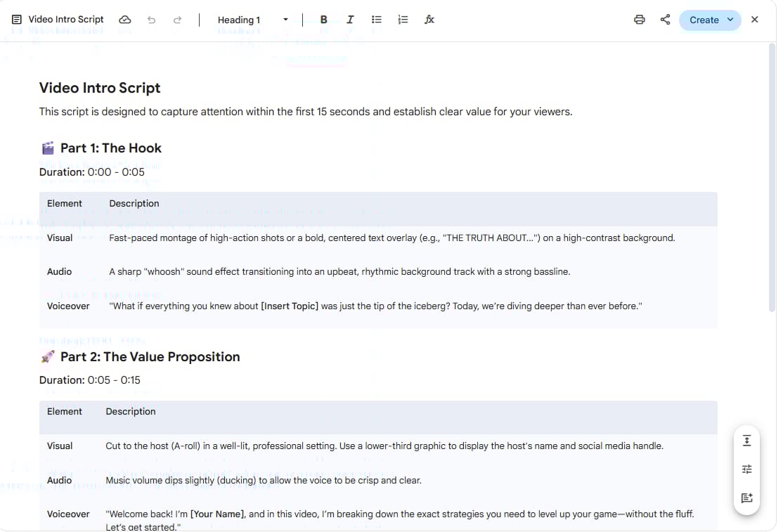Click the Create button
The width and height of the screenshot is (783, 532).
coord(705,20)
